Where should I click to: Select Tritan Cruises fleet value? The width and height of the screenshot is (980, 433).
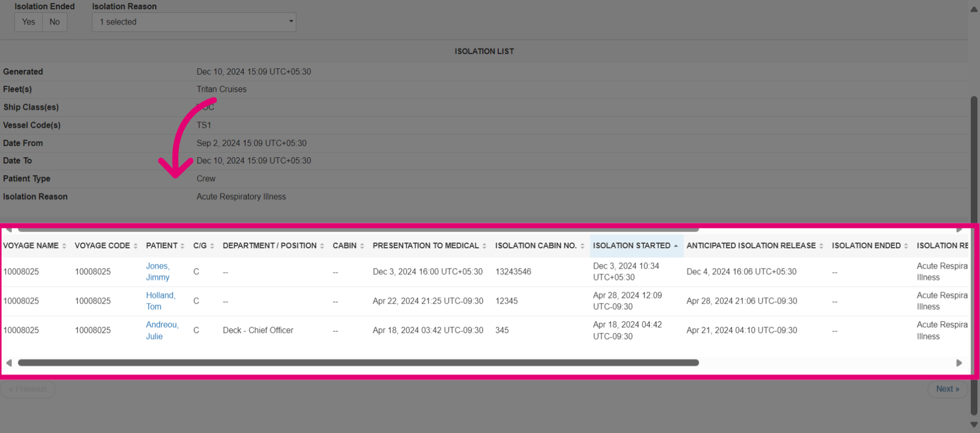(222, 89)
